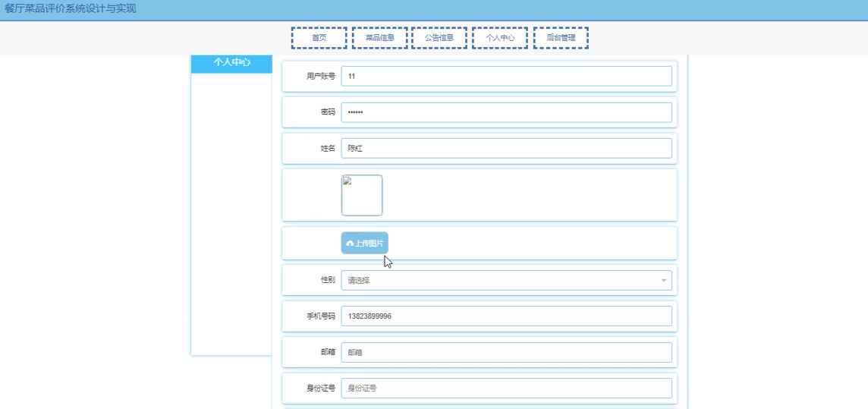Click the 用户账号 input field
868x409 pixels.
pyautogui.click(x=507, y=77)
